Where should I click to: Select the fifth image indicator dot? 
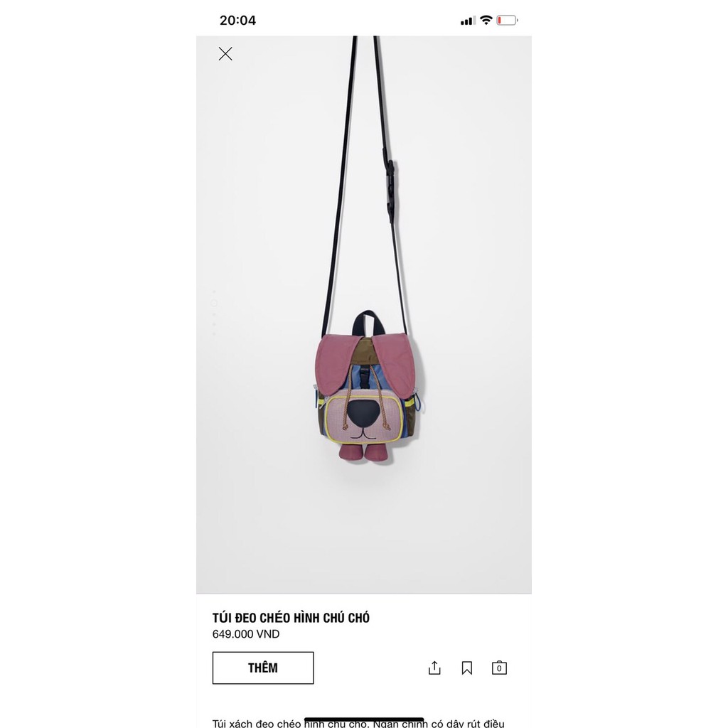tap(214, 334)
